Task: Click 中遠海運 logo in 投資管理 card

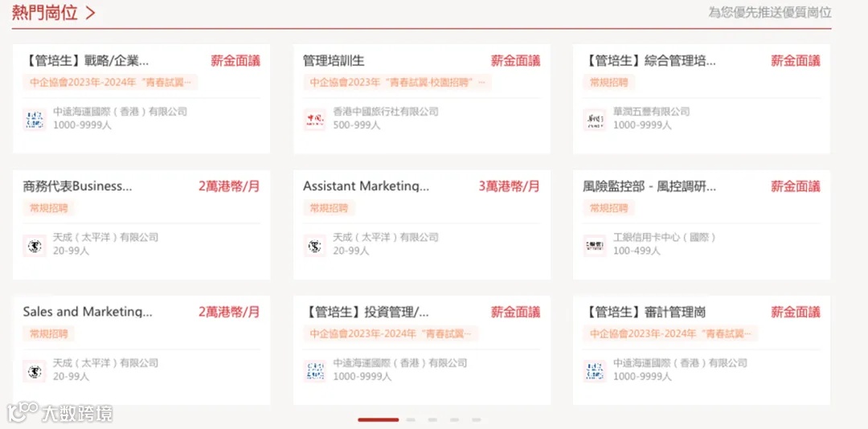Action: (x=314, y=371)
